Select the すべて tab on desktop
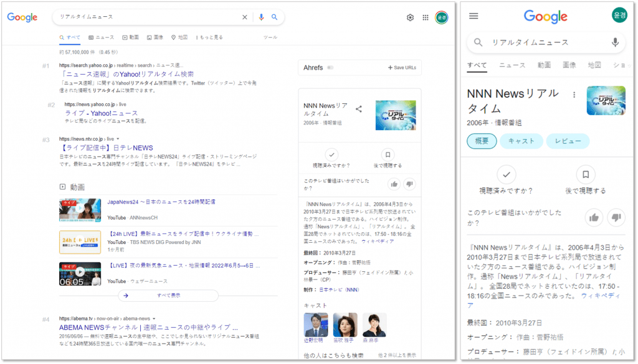This screenshot has height=364, width=638. pyautogui.click(x=70, y=37)
